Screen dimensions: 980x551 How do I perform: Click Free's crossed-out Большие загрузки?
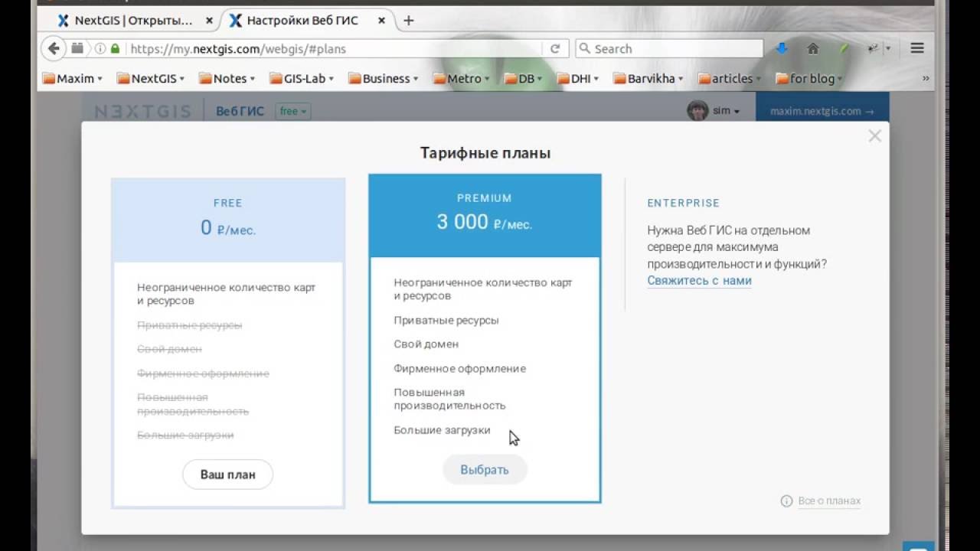185,435
